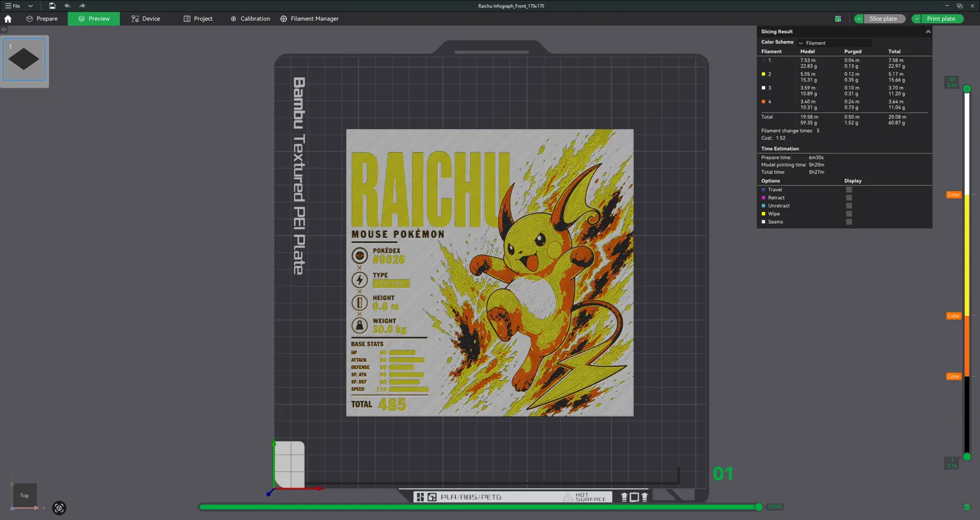Open the File hamburger menu

pos(12,6)
